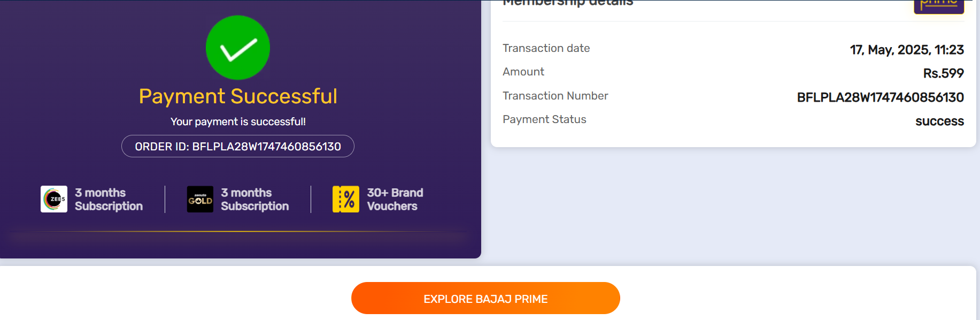980x320 pixels.
Task: Click the ZEE5 3 months Subscription label
Action: [x=109, y=199]
